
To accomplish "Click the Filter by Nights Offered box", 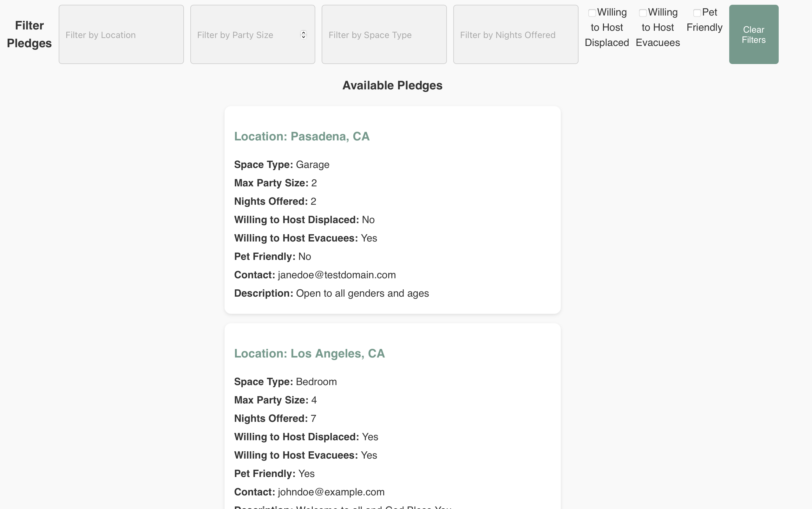I will pyautogui.click(x=515, y=35).
